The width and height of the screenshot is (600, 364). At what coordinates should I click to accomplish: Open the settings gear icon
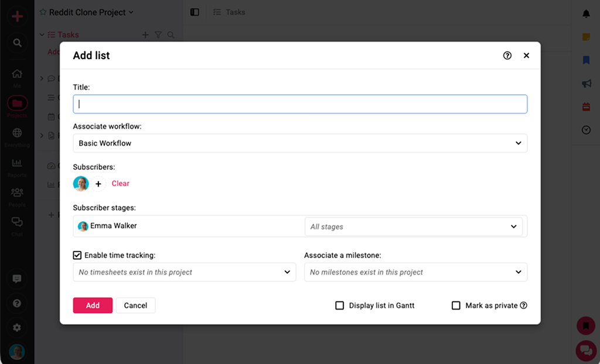[17, 328]
